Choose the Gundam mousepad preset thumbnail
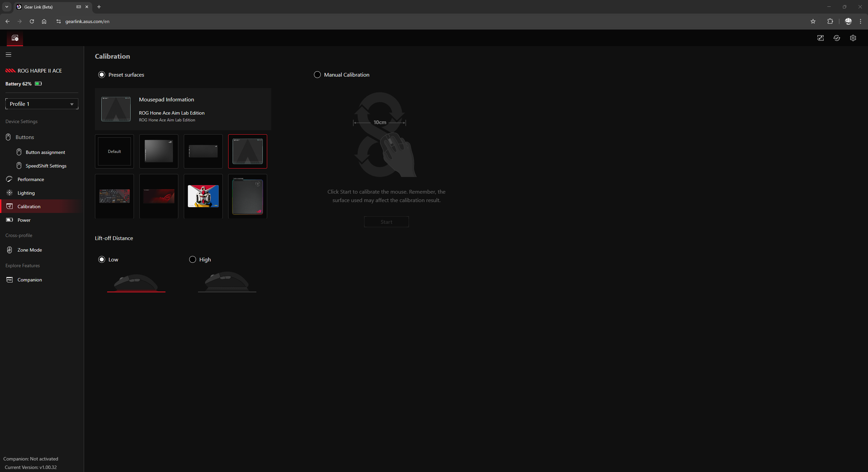This screenshot has height=472, width=868. [x=203, y=196]
